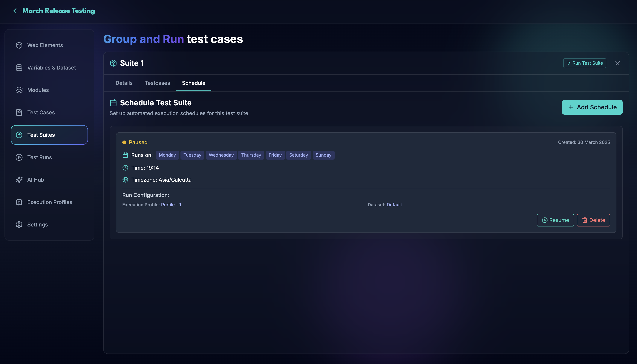Viewport: 637px width, 364px height.
Task: Click the clock icon beside Time
Action: click(125, 168)
